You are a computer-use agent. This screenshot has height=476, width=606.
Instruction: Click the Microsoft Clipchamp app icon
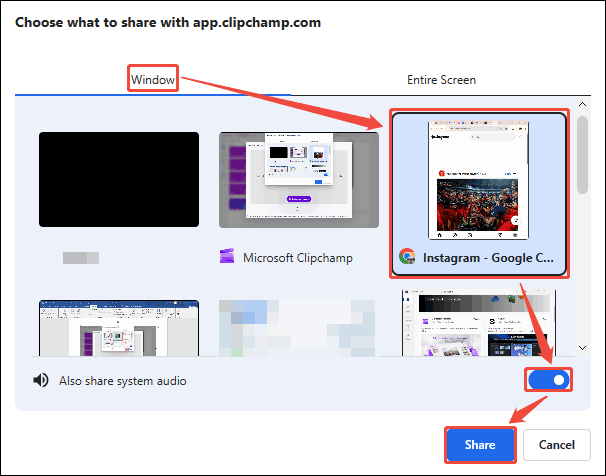[x=227, y=256]
